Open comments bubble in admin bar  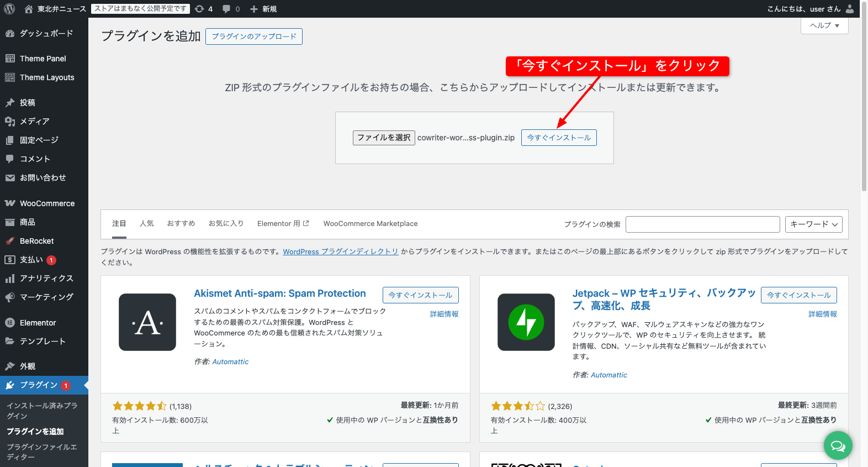coord(231,9)
